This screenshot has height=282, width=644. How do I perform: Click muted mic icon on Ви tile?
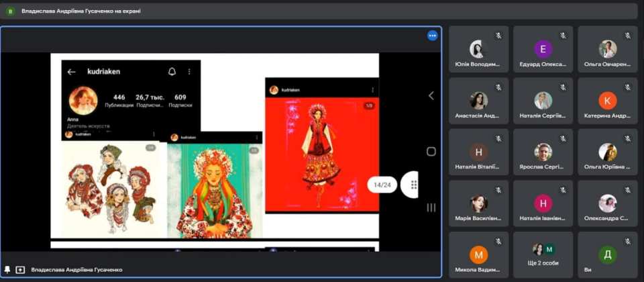coord(628,241)
